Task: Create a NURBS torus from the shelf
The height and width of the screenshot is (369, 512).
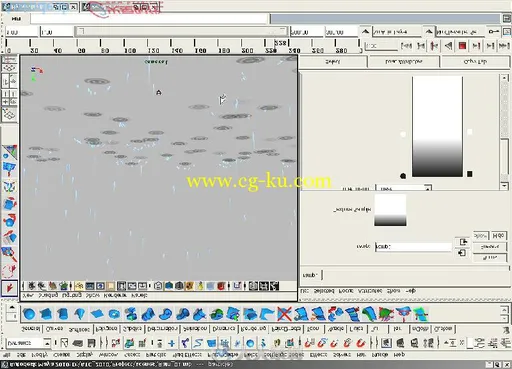Action: pos(114,314)
